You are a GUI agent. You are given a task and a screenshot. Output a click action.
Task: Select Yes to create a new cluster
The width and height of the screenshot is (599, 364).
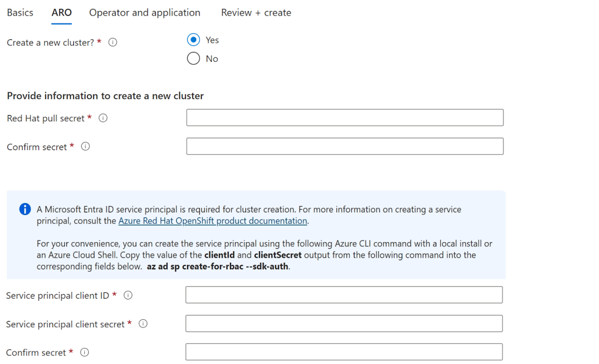pos(194,40)
